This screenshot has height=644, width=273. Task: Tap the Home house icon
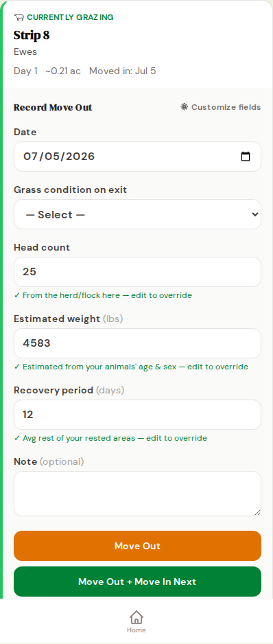[136, 617]
